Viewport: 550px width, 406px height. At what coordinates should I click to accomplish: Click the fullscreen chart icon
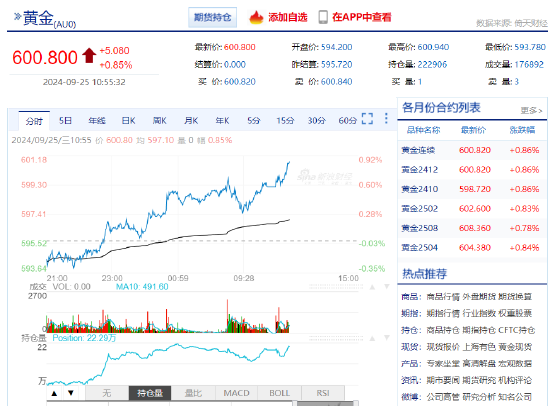(x=367, y=119)
